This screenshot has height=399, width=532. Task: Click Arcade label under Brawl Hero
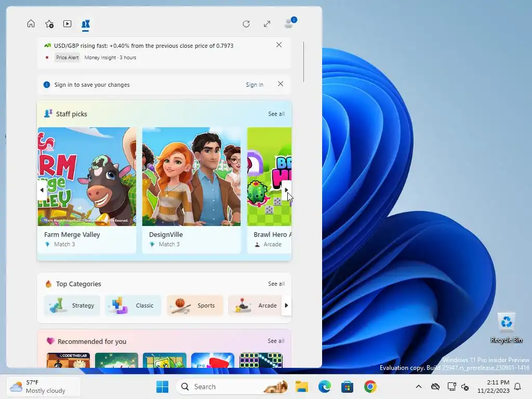click(272, 244)
